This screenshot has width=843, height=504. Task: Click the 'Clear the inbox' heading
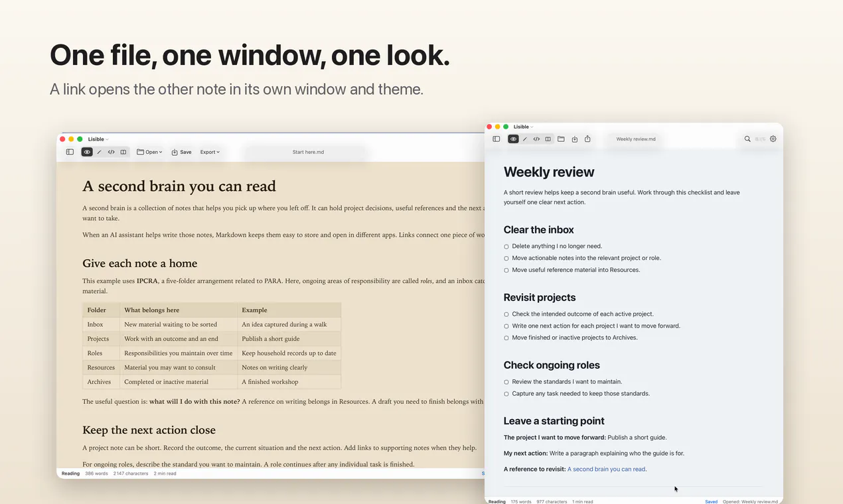coord(539,230)
